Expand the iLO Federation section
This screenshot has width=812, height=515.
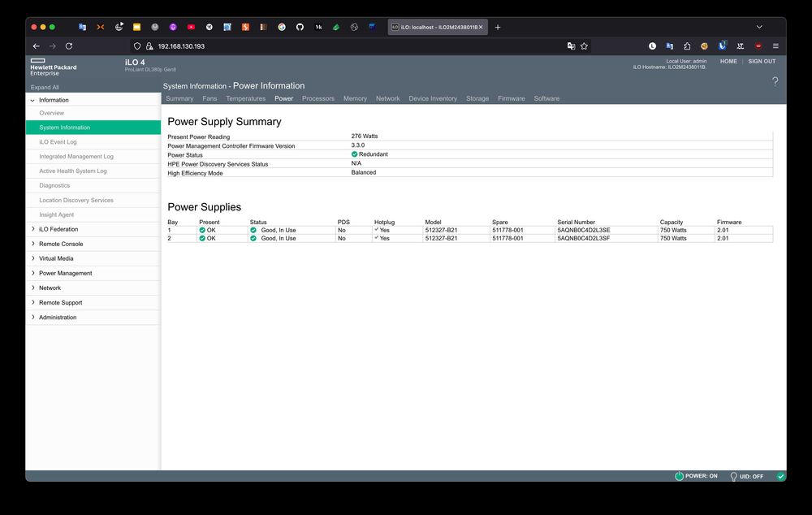pos(33,229)
